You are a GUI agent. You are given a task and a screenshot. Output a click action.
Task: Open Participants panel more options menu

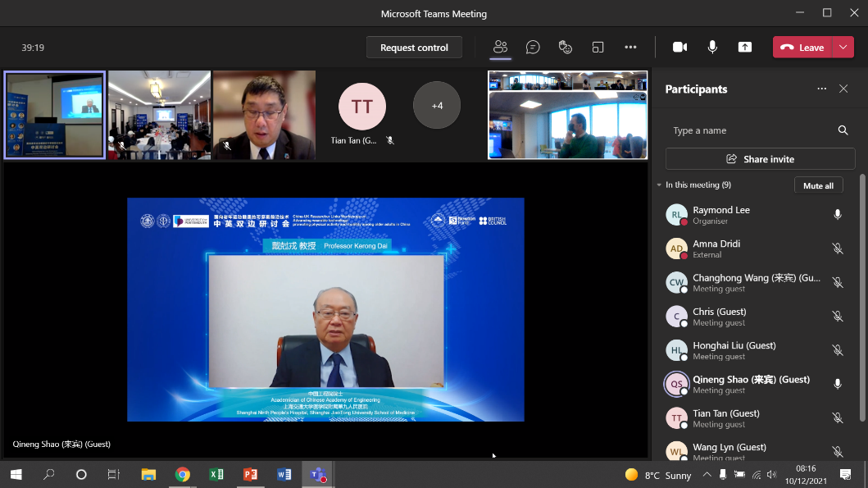(821, 89)
